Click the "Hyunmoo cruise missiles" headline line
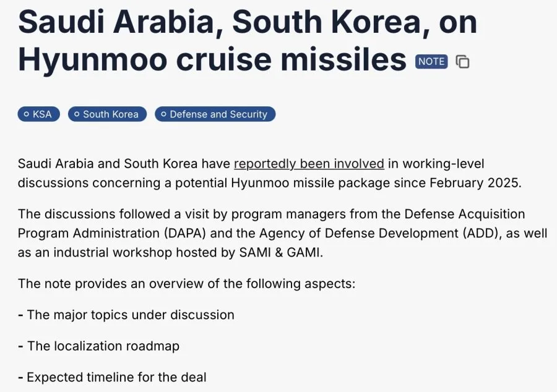Viewport: 557px width, 392px height. point(212,59)
